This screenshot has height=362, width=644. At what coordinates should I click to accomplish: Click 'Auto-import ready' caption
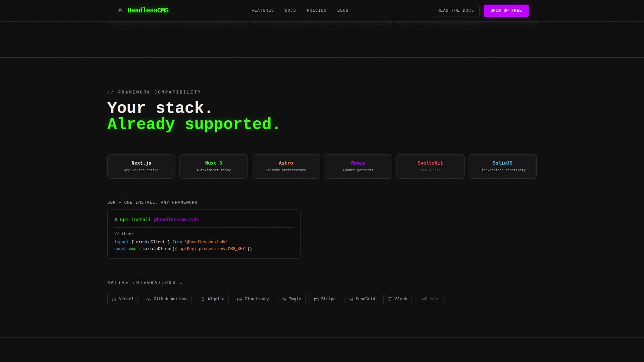click(214, 170)
